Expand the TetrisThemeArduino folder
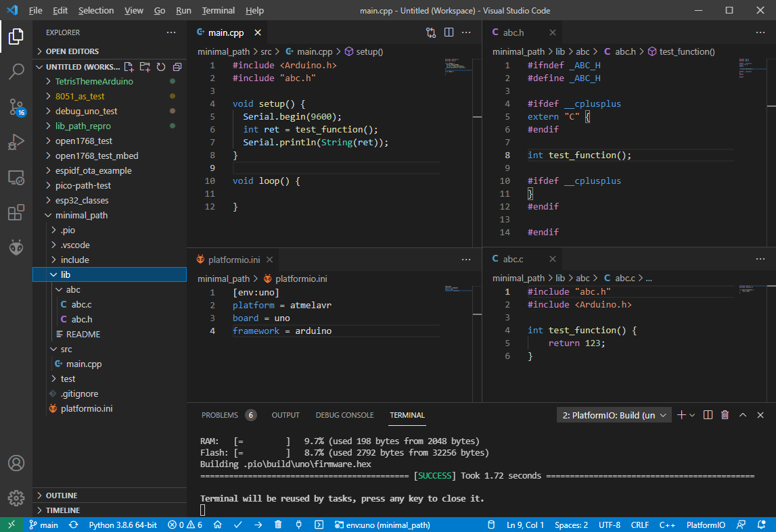The width and height of the screenshot is (776, 532). [94, 81]
